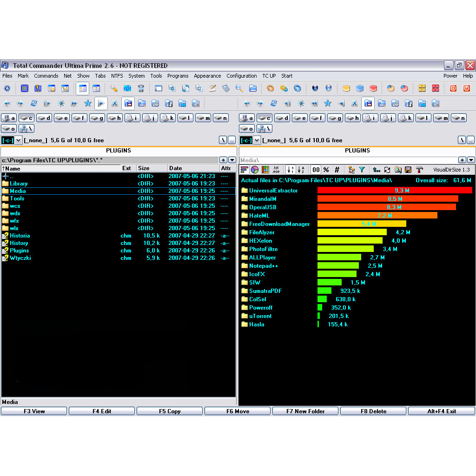Open the Configuration menu
This screenshot has height=476, width=476.
point(241,76)
